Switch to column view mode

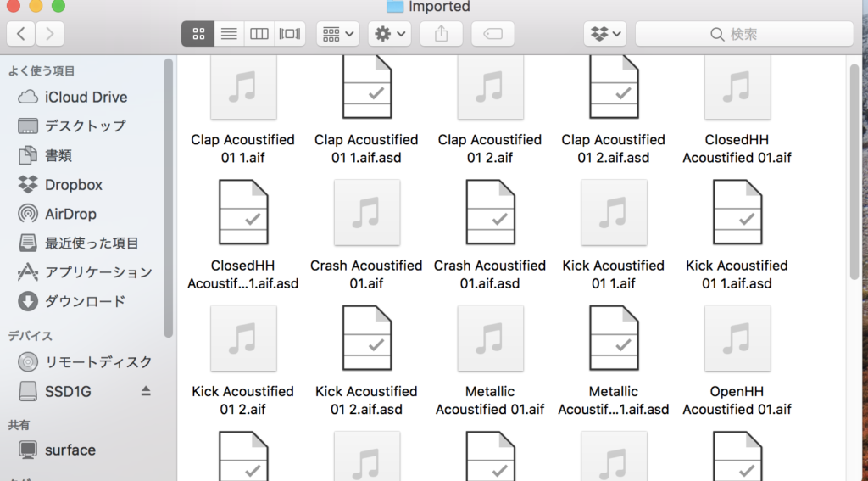(259, 34)
